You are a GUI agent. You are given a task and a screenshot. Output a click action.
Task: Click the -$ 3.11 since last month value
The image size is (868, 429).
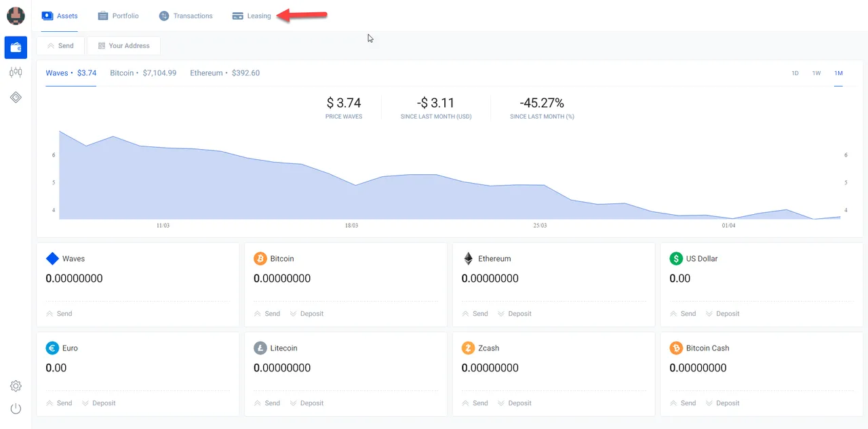436,103
